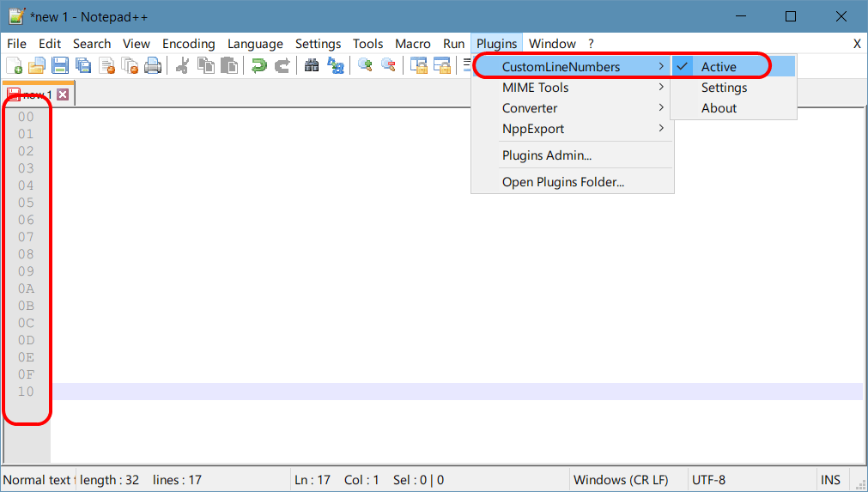Expand the Converter submenu

[x=573, y=108]
